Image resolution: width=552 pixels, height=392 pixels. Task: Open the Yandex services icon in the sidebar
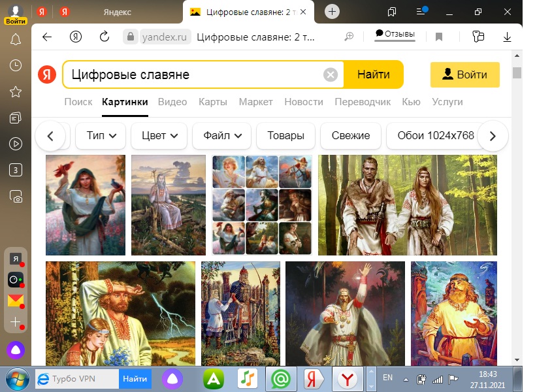(x=16, y=259)
